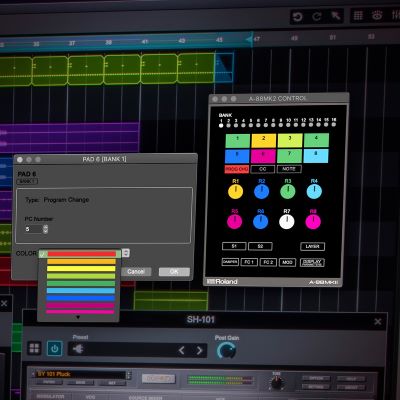Adjust the SH-101 Post Gain knob
The image size is (400, 400).
coord(226,351)
